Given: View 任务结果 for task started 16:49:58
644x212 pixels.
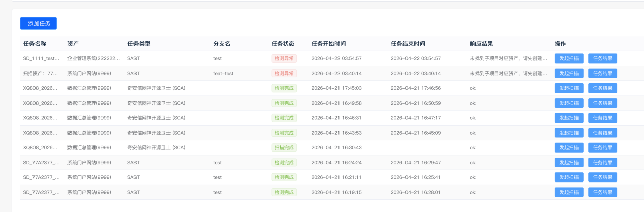Looking at the screenshot, I should [602, 103].
